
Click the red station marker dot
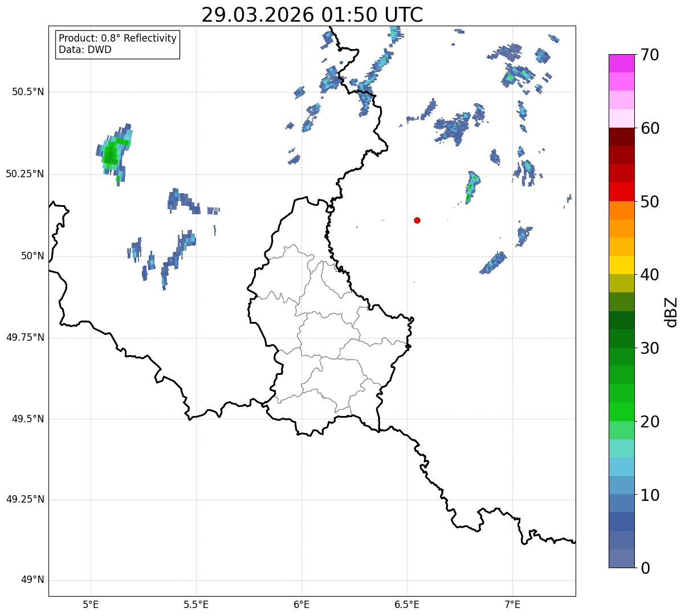point(417,220)
